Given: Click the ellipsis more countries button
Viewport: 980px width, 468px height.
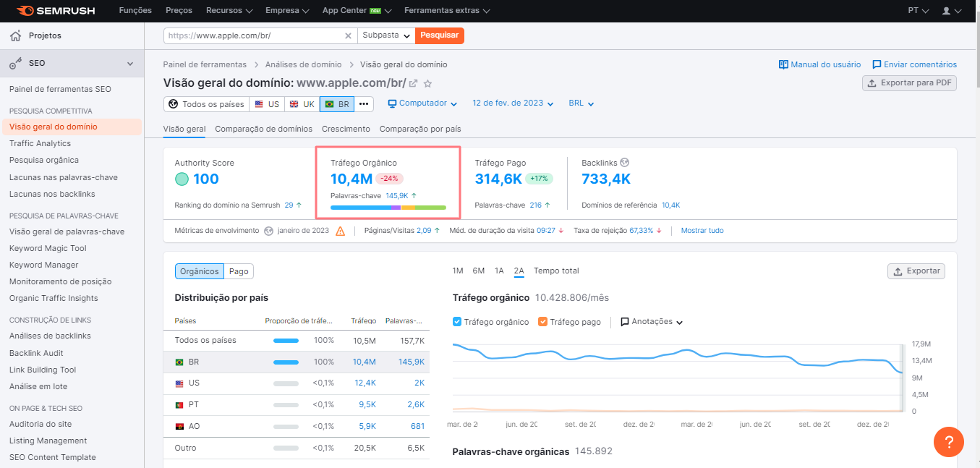Looking at the screenshot, I should click(x=364, y=104).
